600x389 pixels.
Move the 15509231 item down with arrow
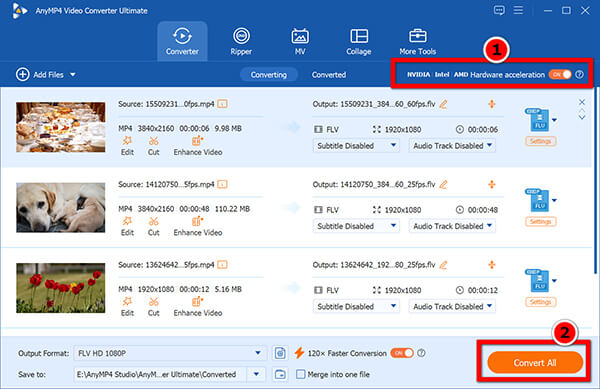pyautogui.click(x=582, y=117)
